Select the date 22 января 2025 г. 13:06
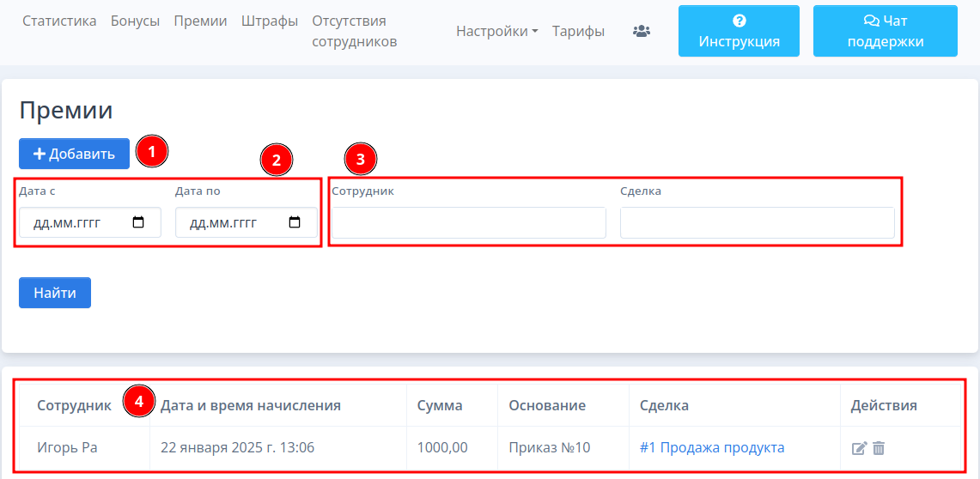The width and height of the screenshot is (980, 479). pos(238,448)
